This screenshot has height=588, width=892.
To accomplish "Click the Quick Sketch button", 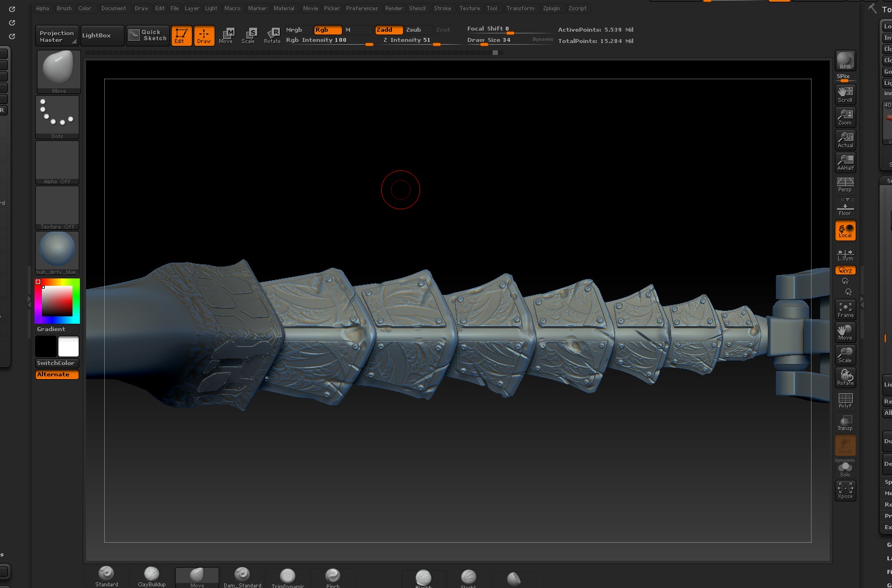I will click(148, 36).
